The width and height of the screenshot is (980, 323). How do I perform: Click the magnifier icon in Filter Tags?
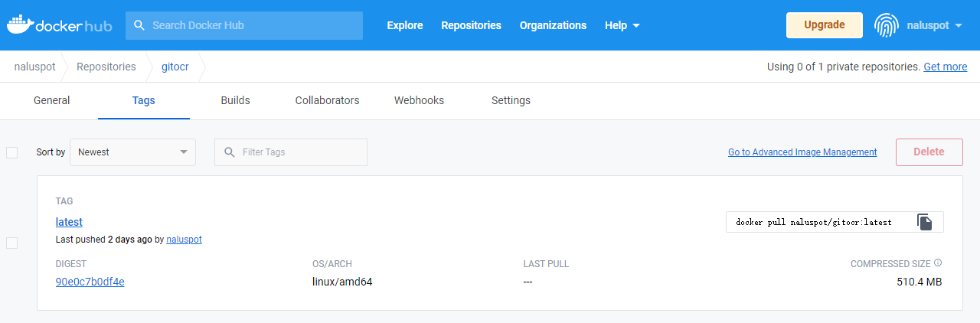point(230,152)
